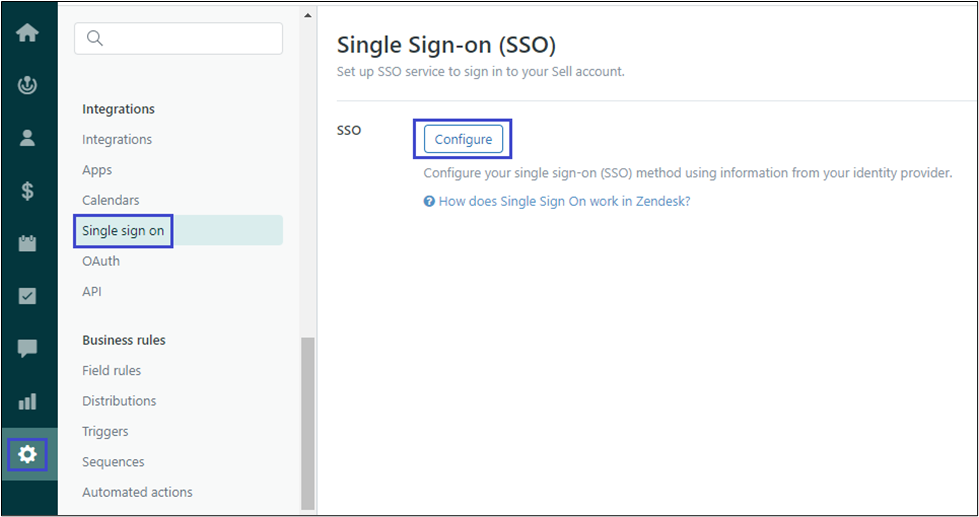This screenshot has height=517, width=979.
Task: Open Field rules under Business rules
Action: point(112,370)
